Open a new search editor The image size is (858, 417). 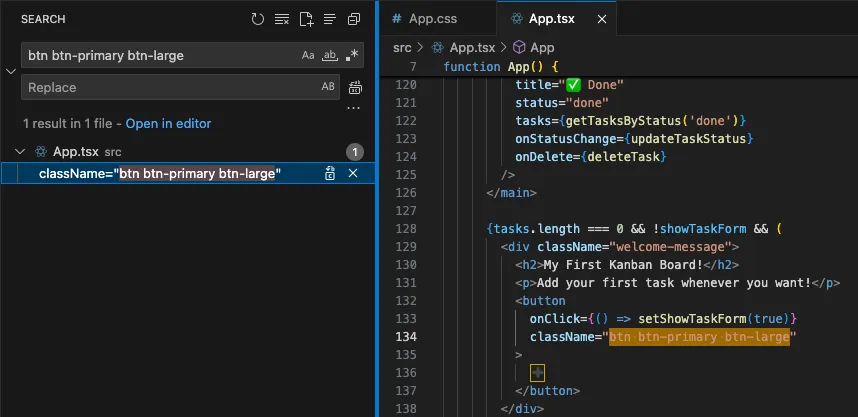coord(306,19)
